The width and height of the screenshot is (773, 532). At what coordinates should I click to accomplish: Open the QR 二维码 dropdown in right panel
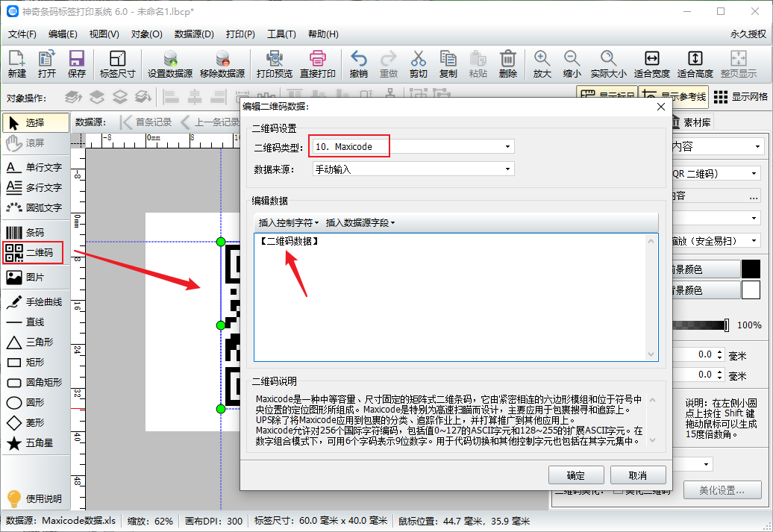(716, 174)
